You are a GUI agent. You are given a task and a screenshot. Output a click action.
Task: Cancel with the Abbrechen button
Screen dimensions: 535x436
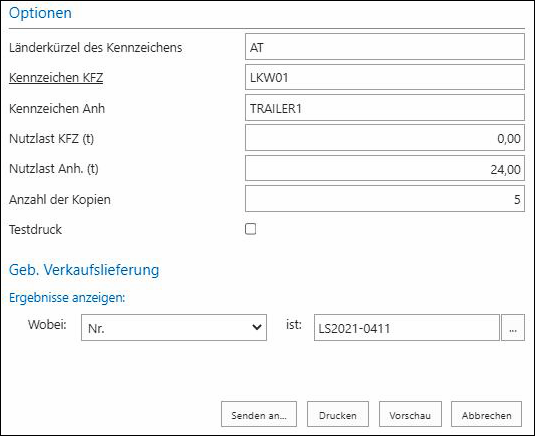coord(486,414)
